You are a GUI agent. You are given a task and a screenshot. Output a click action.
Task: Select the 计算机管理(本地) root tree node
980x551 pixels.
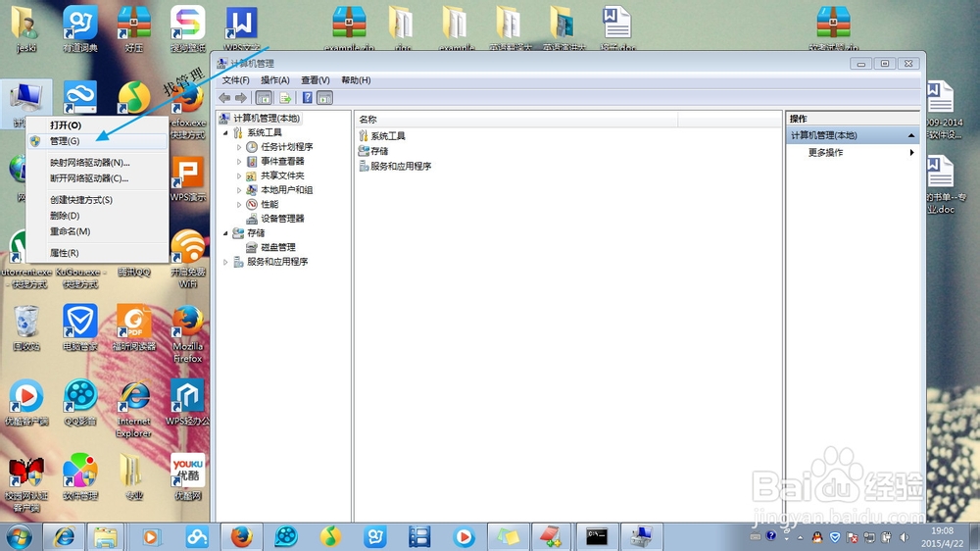[267, 119]
